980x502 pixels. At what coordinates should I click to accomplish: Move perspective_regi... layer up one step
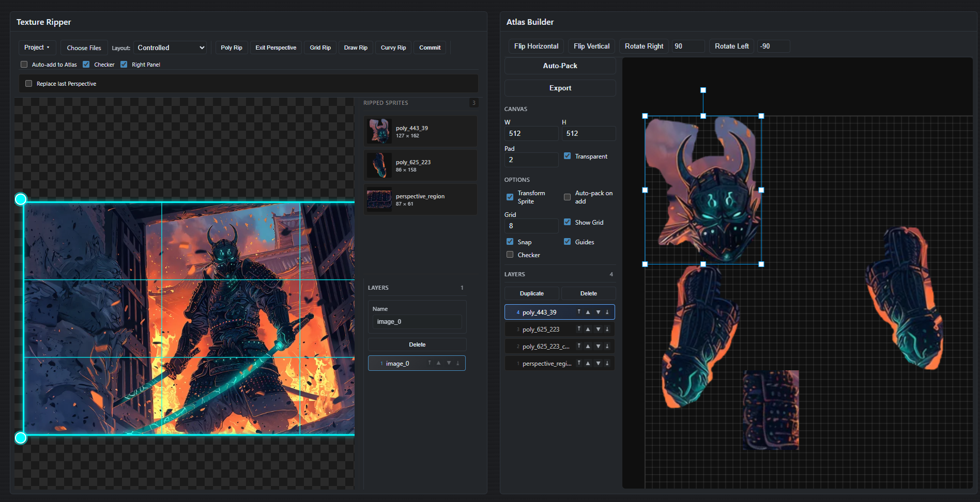(x=588, y=363)
